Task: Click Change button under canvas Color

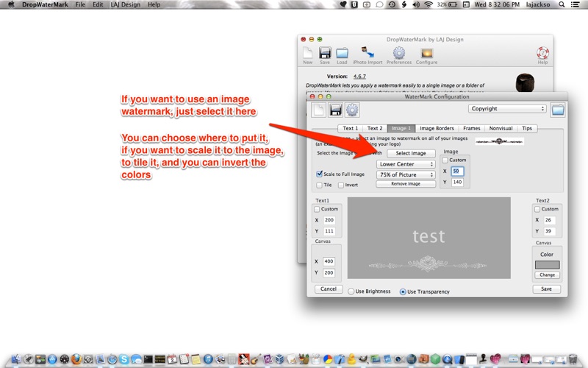Action: [547, 275]
